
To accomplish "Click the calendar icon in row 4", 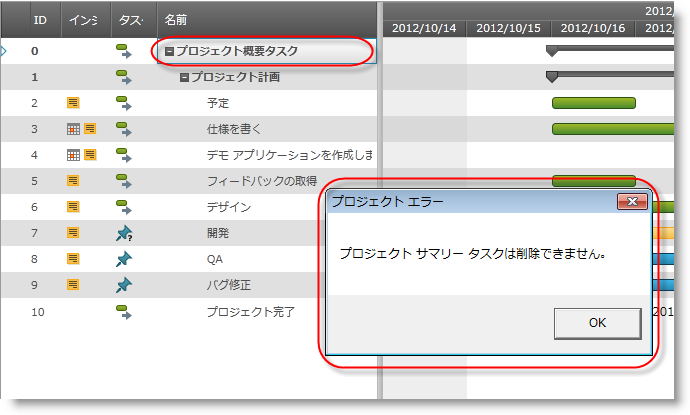I will coord(73,155).
